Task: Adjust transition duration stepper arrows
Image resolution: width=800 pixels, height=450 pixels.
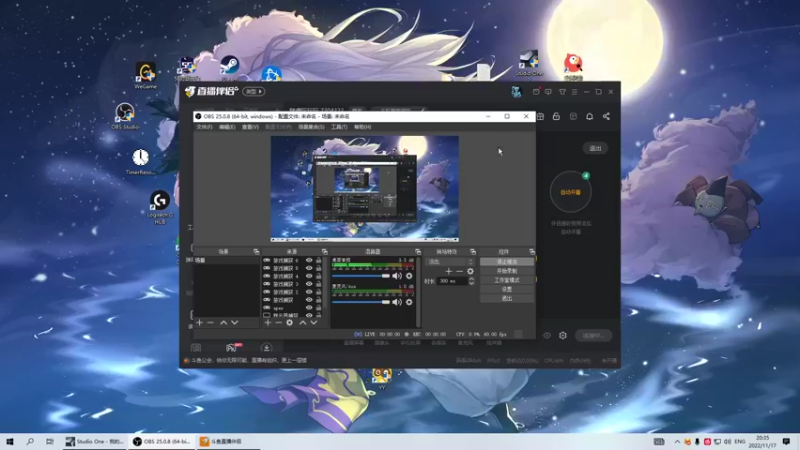Action: tap(471, 281)
